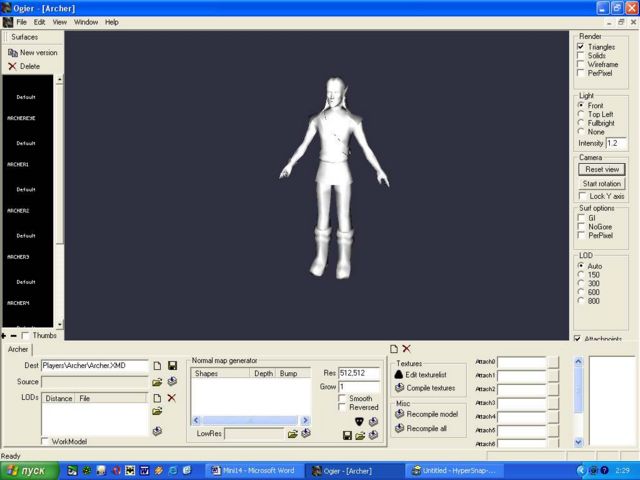Set LOD to 150

(581, 275)
